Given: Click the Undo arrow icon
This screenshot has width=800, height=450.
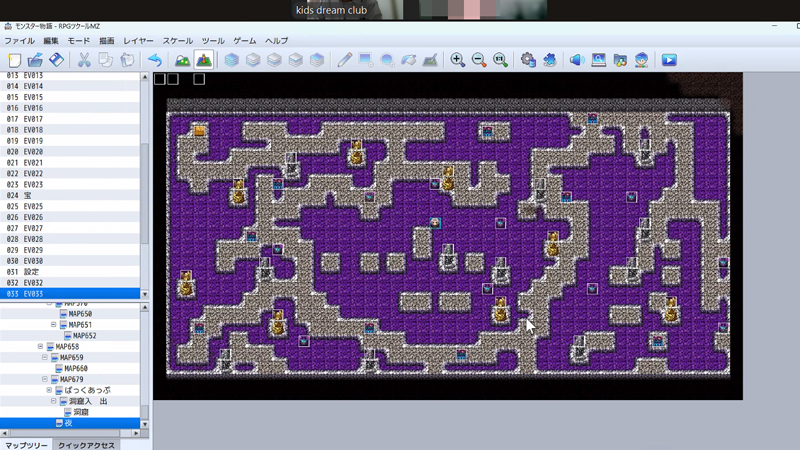Looking at the screenshot, I should pos(155,60).
